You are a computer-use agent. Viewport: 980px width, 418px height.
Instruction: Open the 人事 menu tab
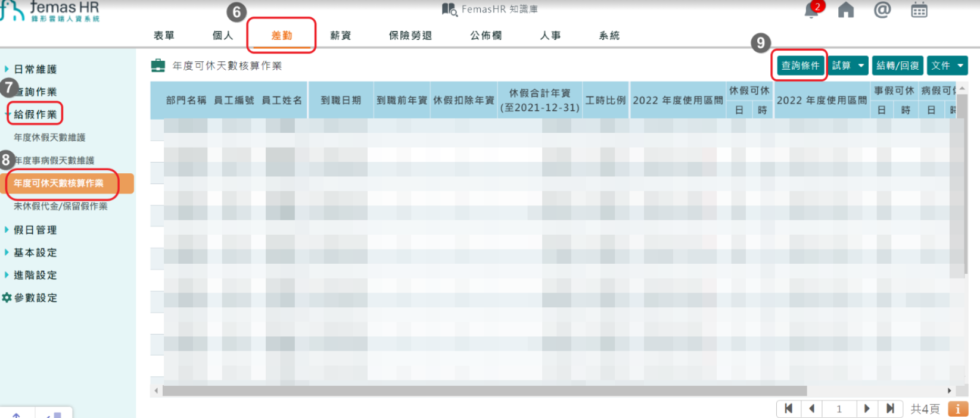click(x=550, y=36)
